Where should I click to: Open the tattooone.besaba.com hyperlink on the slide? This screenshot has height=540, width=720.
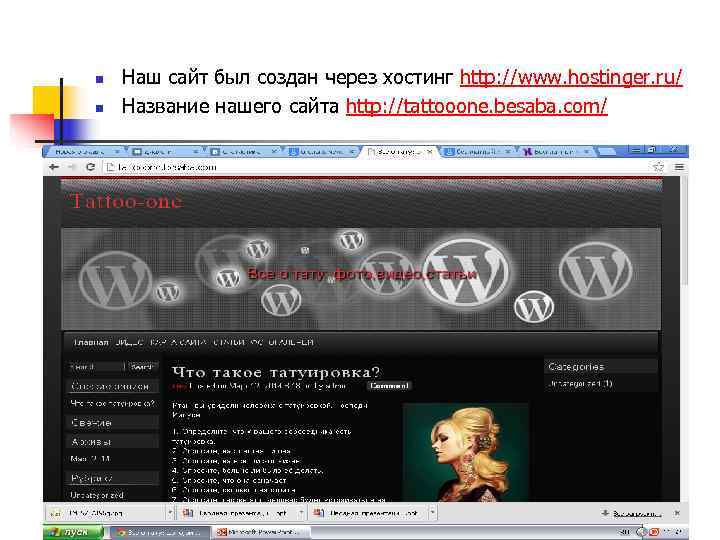point(476,107)
